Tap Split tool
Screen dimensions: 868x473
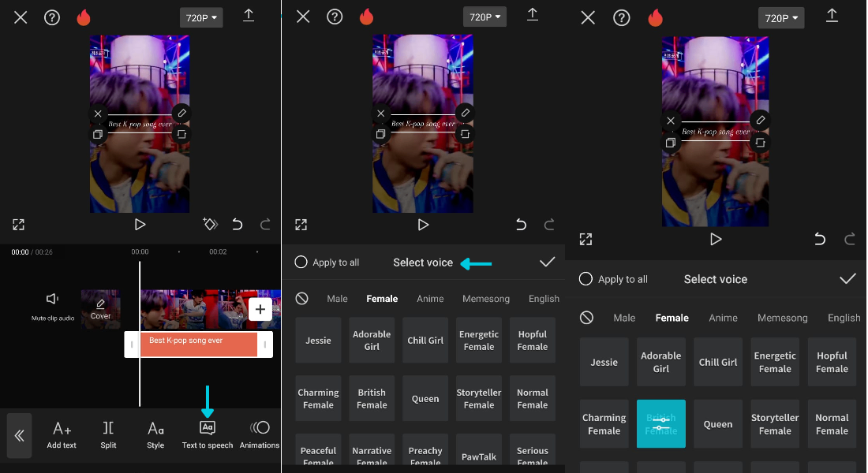click(109, 435)
